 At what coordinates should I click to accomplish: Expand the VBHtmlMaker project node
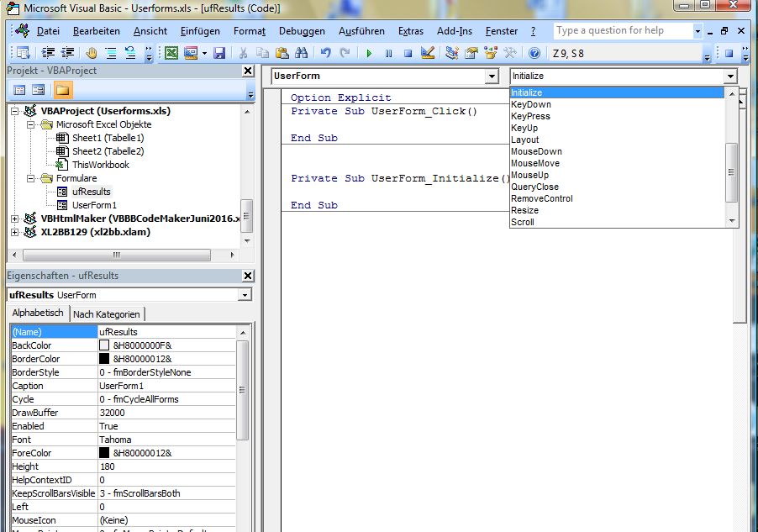[14, 219]
